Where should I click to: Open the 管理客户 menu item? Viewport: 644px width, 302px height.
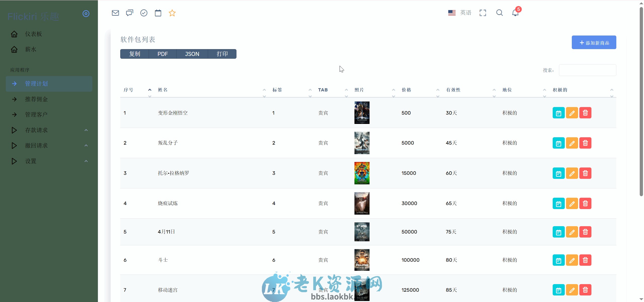coord(35,114)
